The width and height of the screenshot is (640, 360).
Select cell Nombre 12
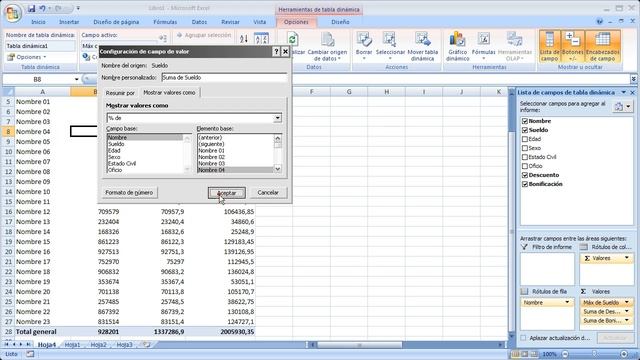42,212
